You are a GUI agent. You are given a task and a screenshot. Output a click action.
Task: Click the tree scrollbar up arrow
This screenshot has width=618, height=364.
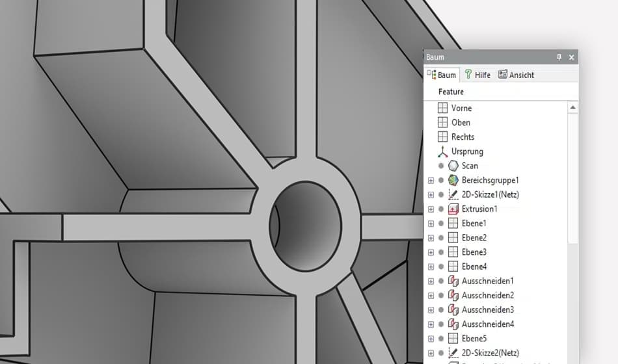(572, 107)
